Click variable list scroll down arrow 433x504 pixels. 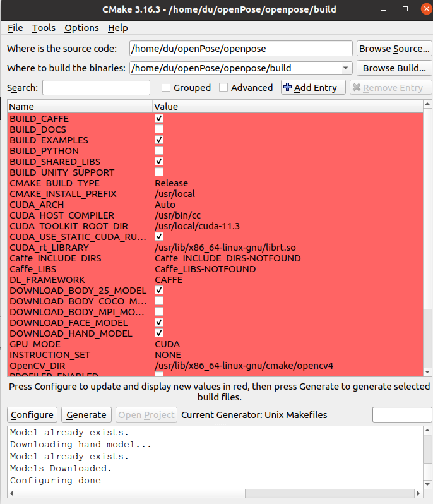click(427, 372)
